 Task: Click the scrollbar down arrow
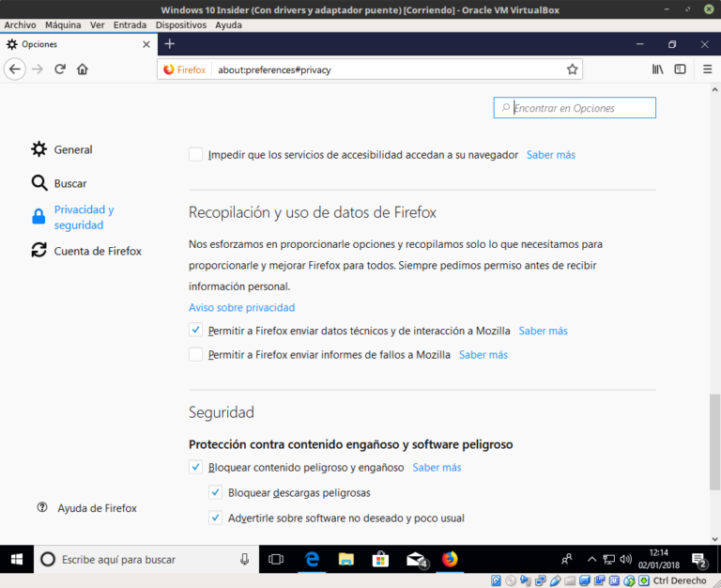click(714, 539)
